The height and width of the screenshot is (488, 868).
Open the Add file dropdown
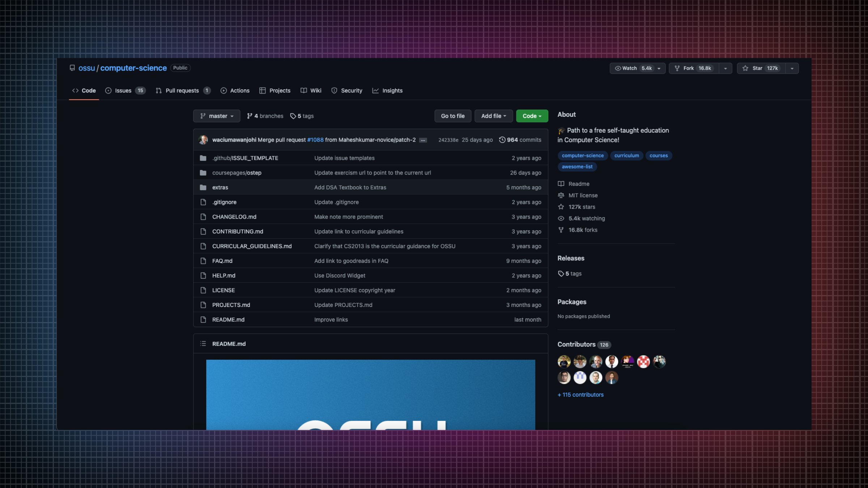493,116
